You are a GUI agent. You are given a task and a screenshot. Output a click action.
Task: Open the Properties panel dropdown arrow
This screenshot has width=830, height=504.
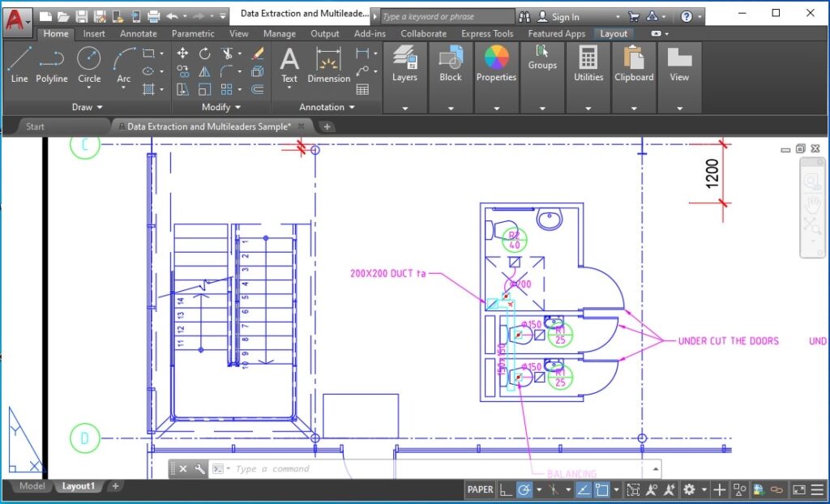click(x=496, y=108)
